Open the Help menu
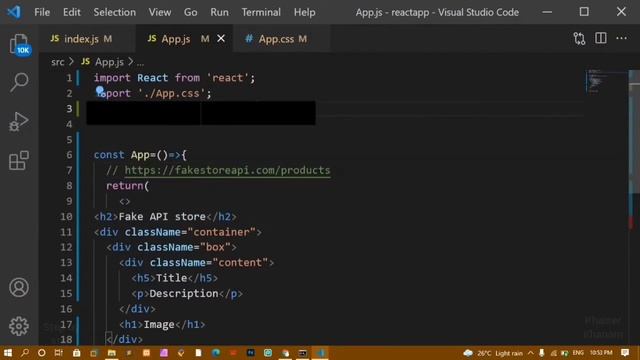The width and height of the screenshot is (640, 360). tap(304, 12)
